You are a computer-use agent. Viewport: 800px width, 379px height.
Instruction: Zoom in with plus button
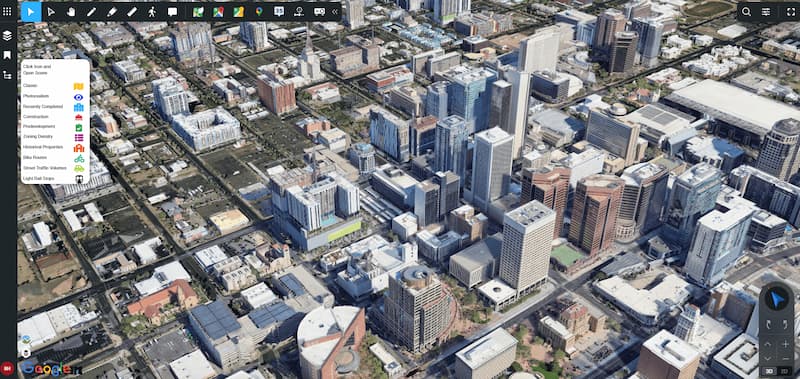click(785, 344)
